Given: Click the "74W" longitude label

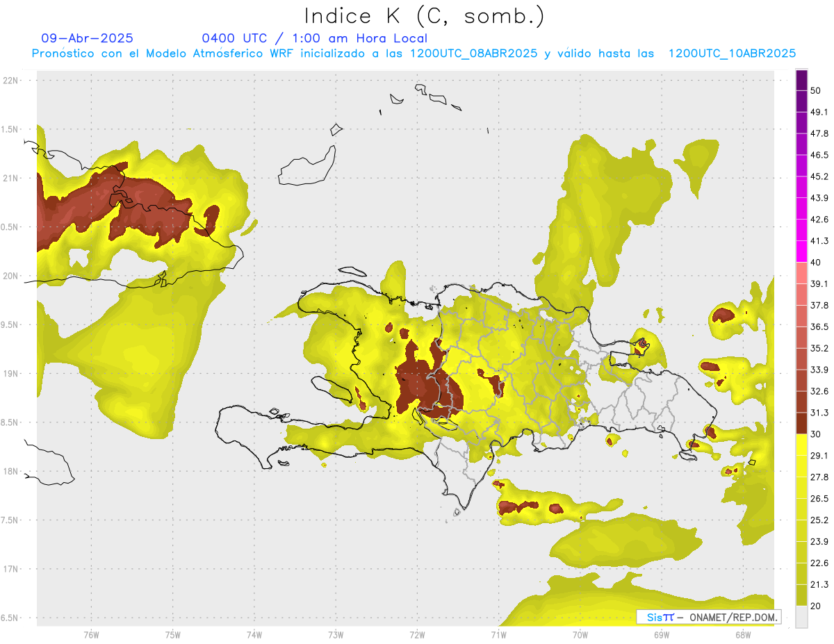Looking at the screenshot, I should [254, 635].
